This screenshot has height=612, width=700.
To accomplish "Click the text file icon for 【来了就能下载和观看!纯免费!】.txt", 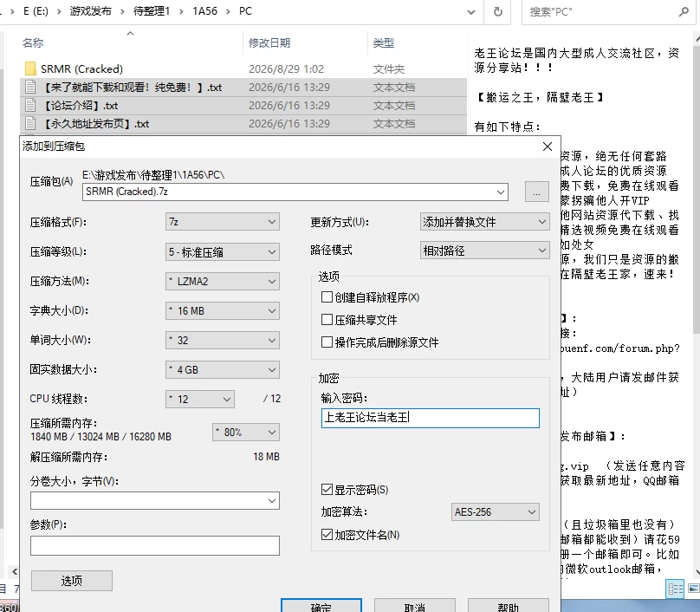I will pos(30,87).
